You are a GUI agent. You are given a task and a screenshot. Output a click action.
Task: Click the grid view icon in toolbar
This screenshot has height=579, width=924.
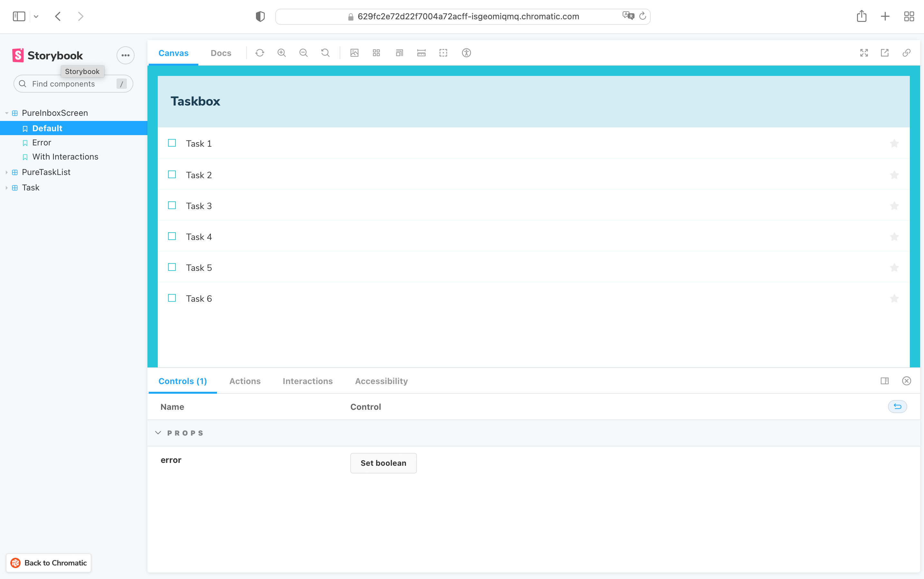(377, 53)
